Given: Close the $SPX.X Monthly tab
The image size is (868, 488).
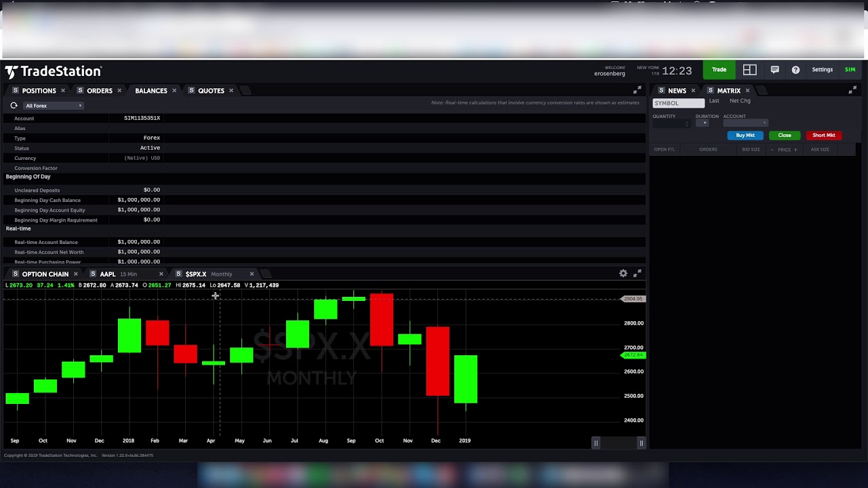Looking at the screenshot, I should (x=252, y=274).
